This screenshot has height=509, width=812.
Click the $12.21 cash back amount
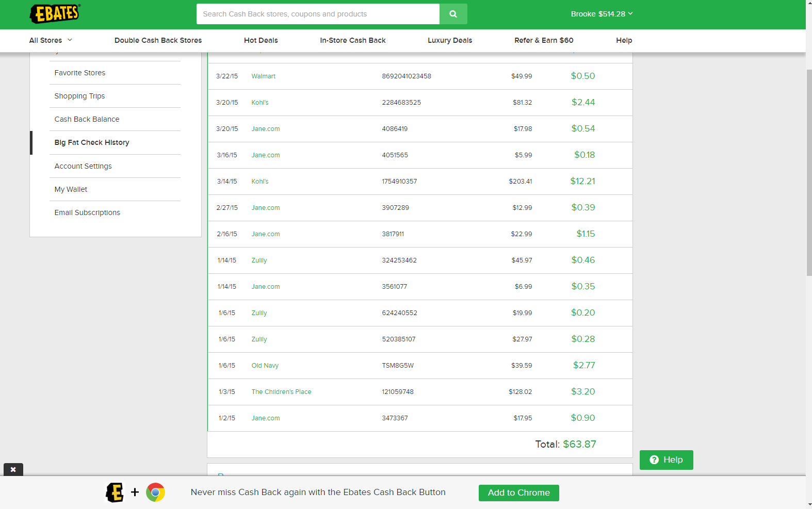pyautogui.click(x=582, y=181)
